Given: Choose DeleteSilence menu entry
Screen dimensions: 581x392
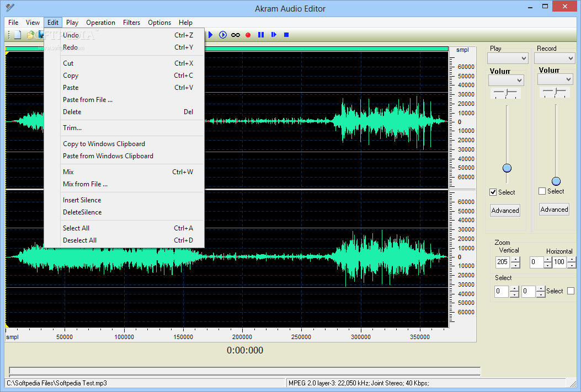Looking at the screenshot, I should click(x=125, y=212).
